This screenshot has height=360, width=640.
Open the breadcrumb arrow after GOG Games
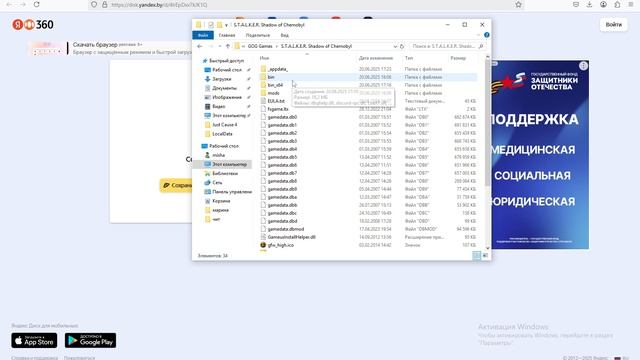276,47
